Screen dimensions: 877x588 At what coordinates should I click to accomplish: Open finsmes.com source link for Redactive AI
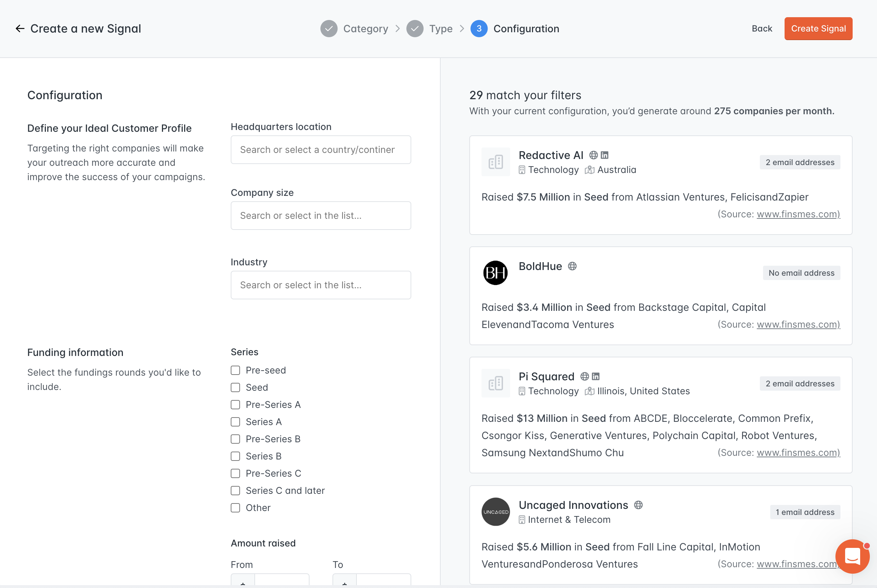click(798, 214)
